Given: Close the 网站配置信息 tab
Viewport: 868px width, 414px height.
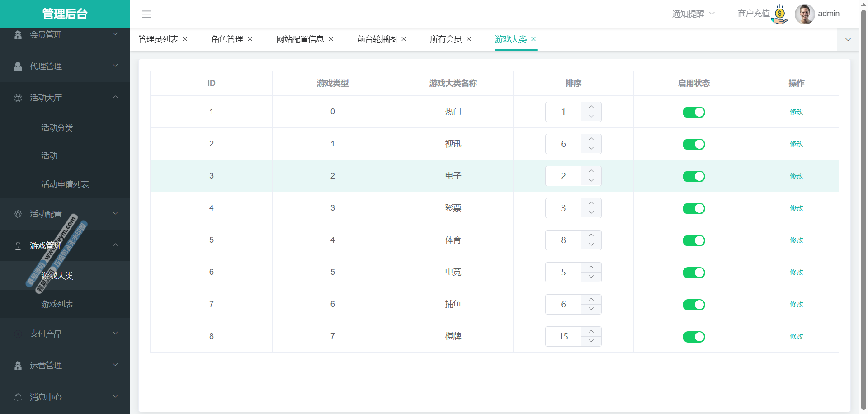Looking at the screenshot, I should click(331, 39).
